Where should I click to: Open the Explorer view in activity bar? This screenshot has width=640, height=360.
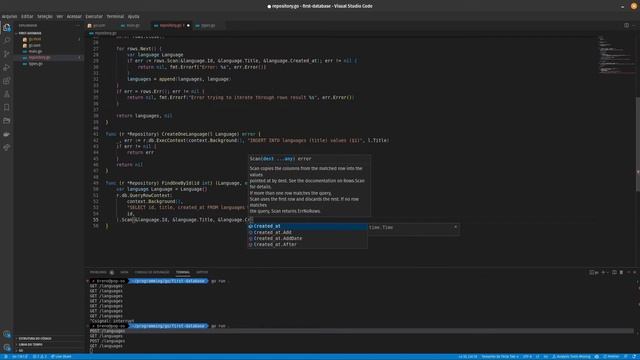pos(7,27)
